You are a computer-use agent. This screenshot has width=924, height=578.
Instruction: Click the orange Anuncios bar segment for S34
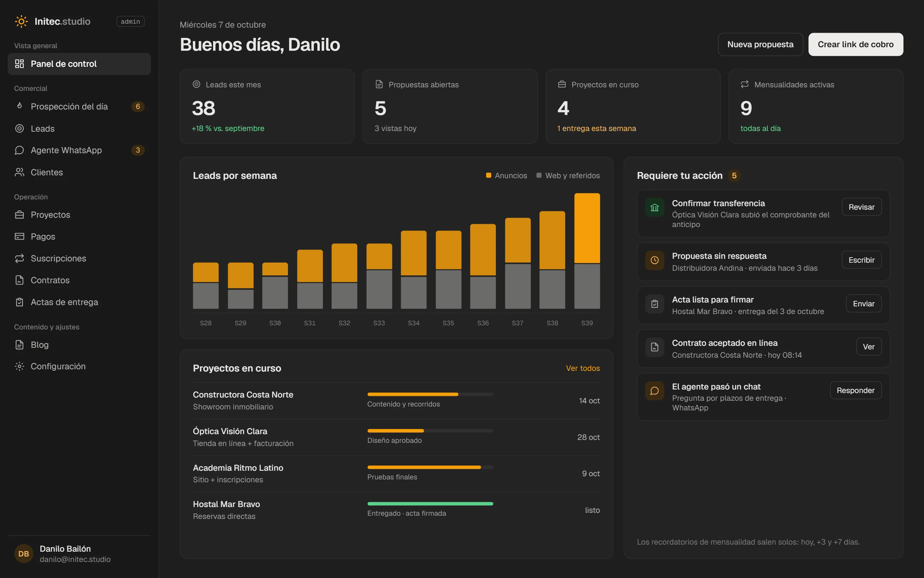point(414,253)
